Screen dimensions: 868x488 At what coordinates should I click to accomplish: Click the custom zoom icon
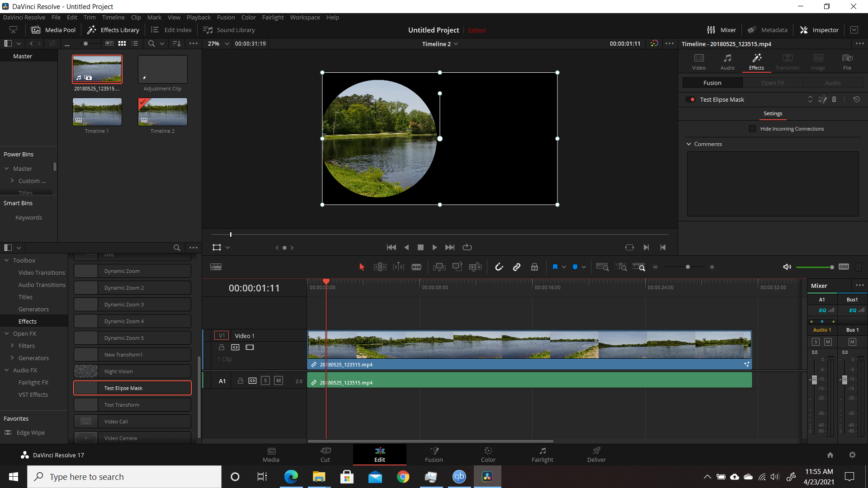(x=639, y=267)
